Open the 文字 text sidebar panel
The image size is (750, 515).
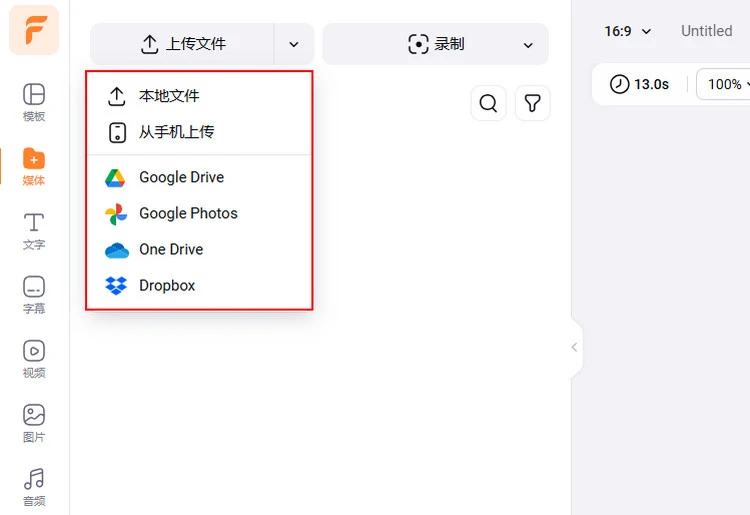[34, 231]
